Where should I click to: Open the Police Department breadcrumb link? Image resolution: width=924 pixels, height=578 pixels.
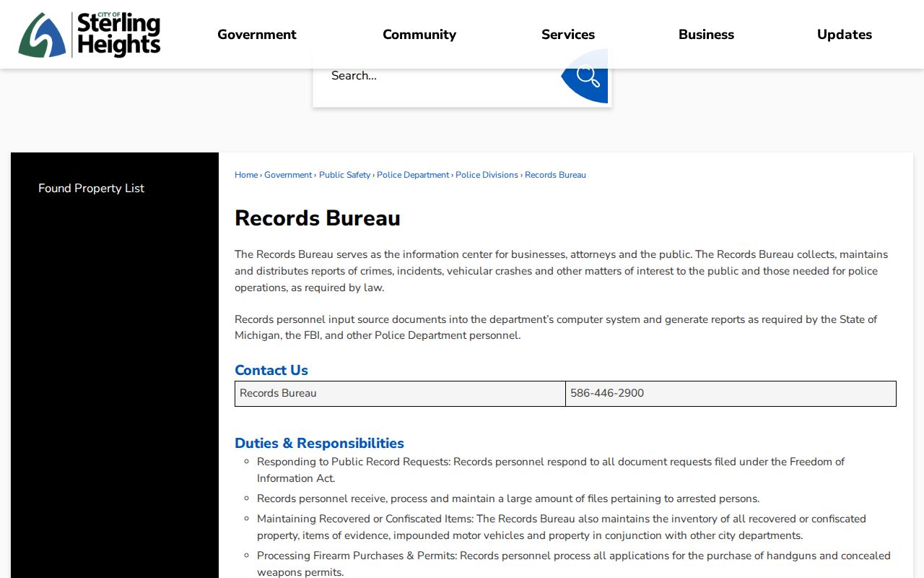(413, 175)
